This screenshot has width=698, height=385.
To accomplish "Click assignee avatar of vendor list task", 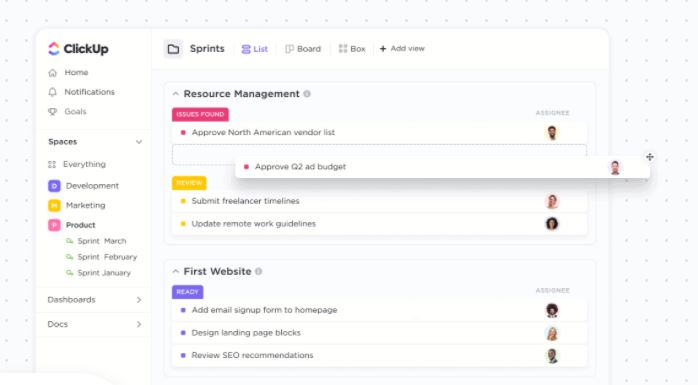I will click(x=552, y=133).
